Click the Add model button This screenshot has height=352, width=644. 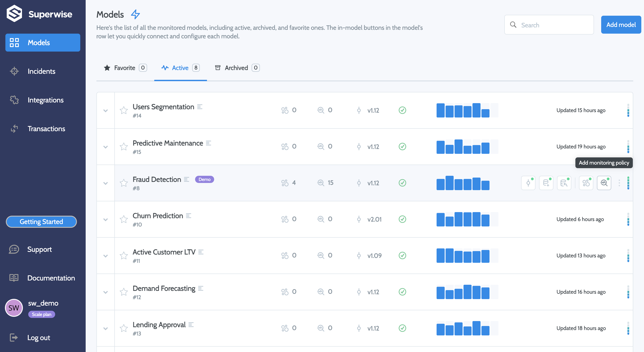[621, 25]
